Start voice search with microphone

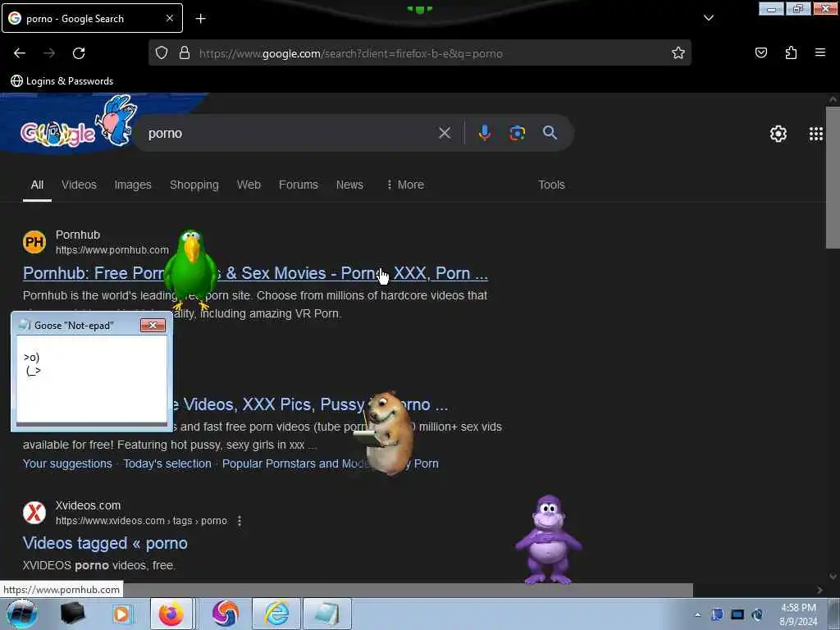pyautogui.click(x=484, y=133)
